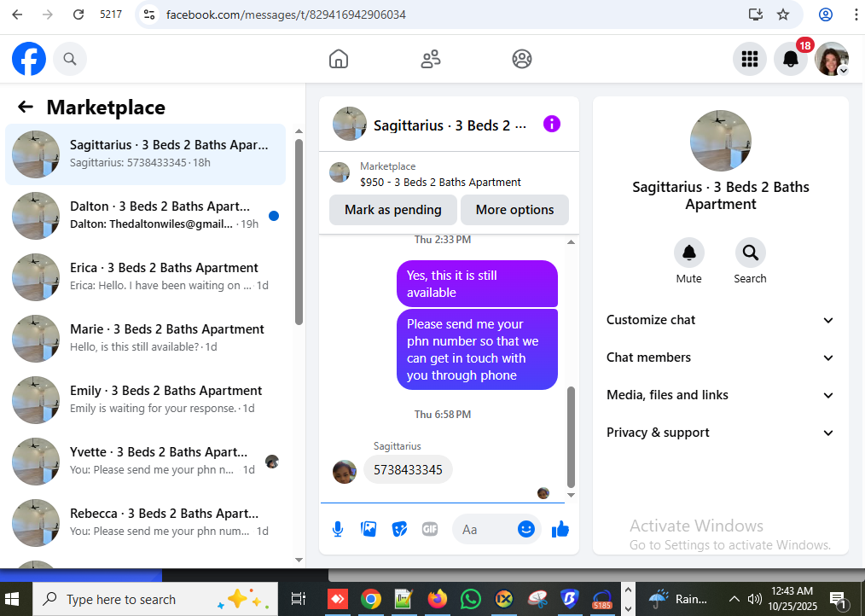Open the Friends icon in top navigation

pyautogui.click(x=430, y=59)
